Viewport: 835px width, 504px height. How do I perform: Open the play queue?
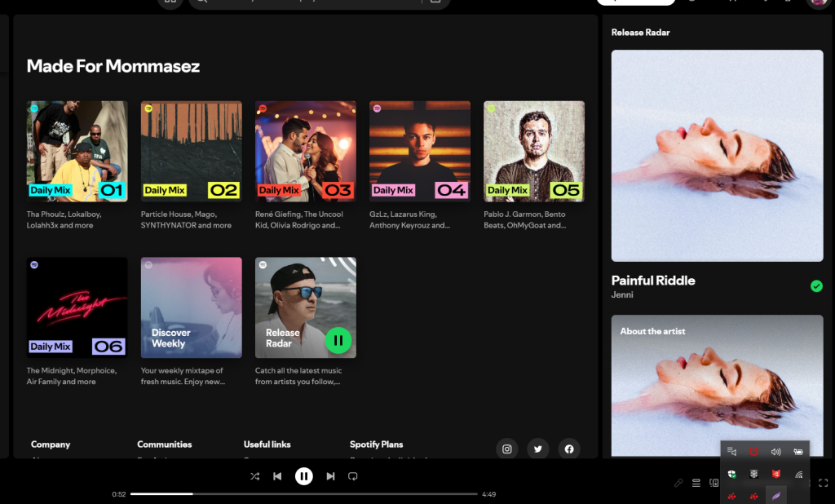pos(696,483)
